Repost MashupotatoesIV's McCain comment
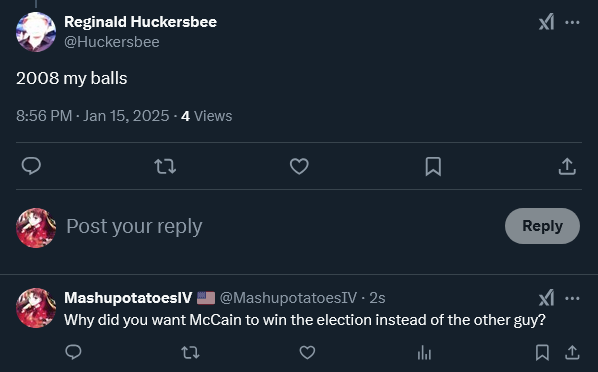Image resolution: width=598 pixels, height=372 pixels. [190, 353]
